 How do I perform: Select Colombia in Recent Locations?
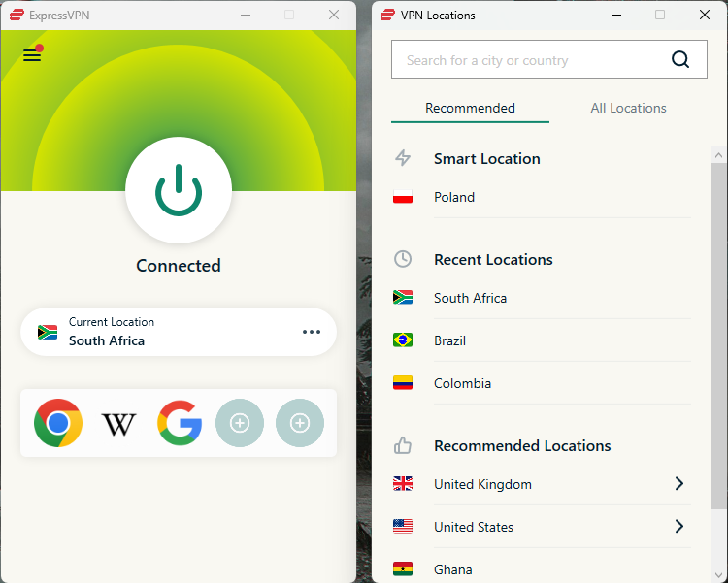542,383
